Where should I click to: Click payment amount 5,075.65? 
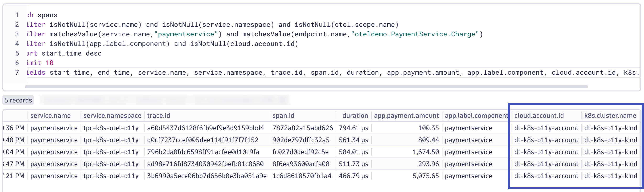pyautogui.click(x=426, y=176)
